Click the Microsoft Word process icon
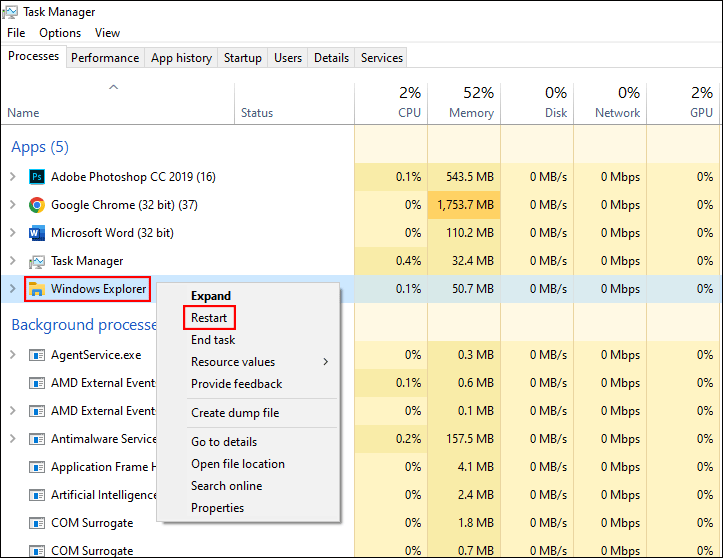 37,233
